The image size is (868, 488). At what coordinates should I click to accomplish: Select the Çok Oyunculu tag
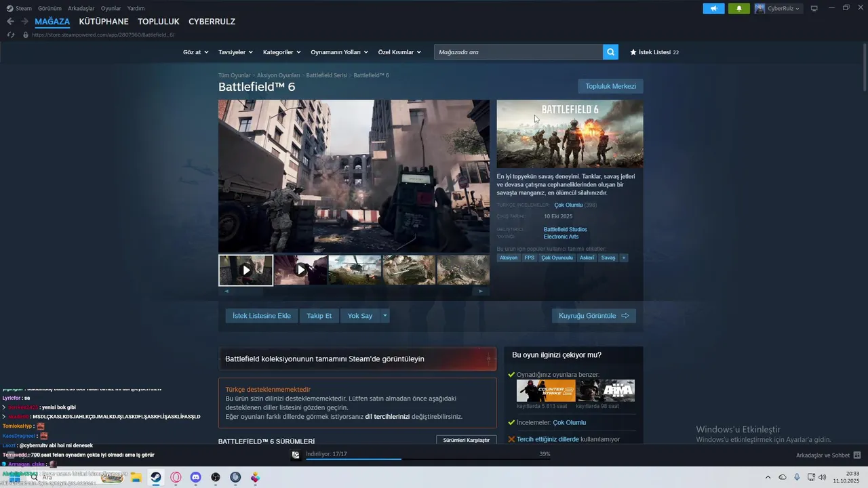(x=557, y=258)
